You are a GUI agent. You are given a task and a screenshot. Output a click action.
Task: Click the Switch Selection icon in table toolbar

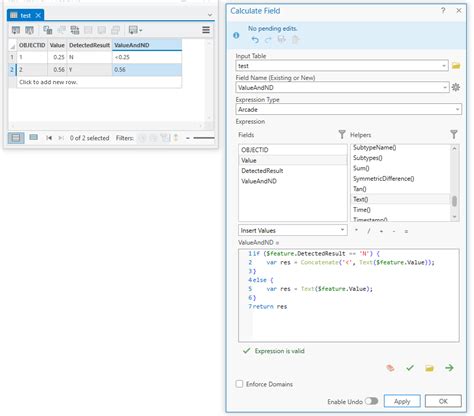pos(75,30)
